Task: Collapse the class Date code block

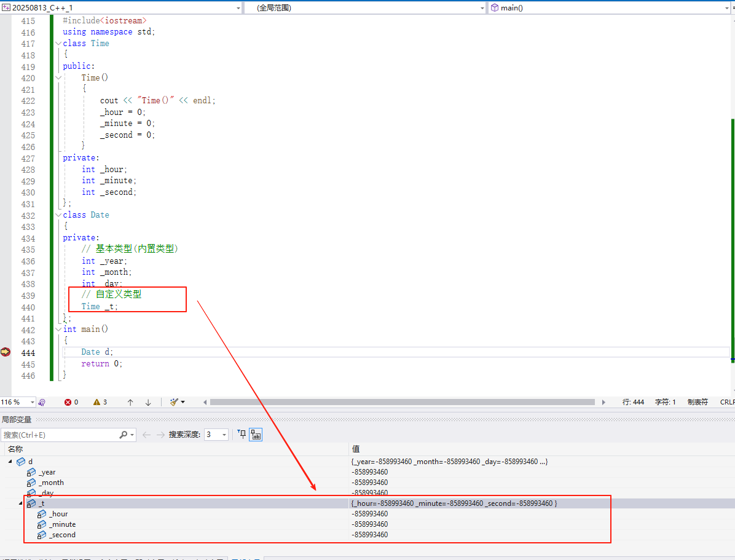Action: tap(58, 215)
